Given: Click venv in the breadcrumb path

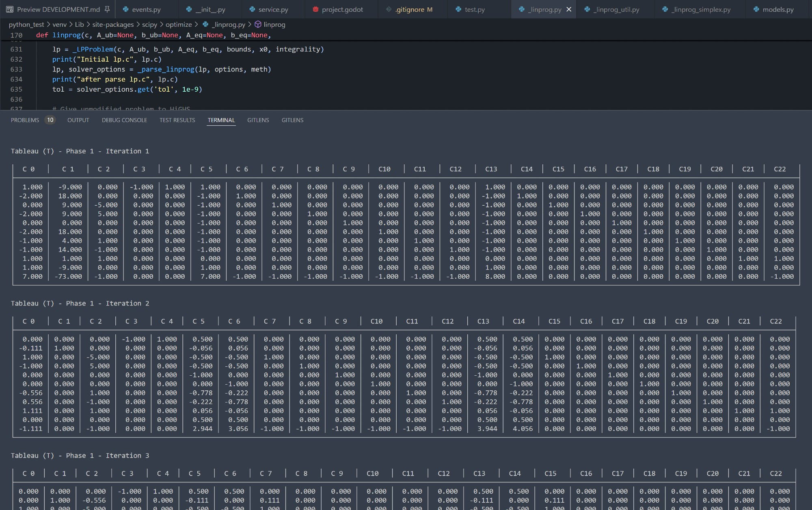Looking at the screenshot, I should pyautogui.click(x=59, y=24).
